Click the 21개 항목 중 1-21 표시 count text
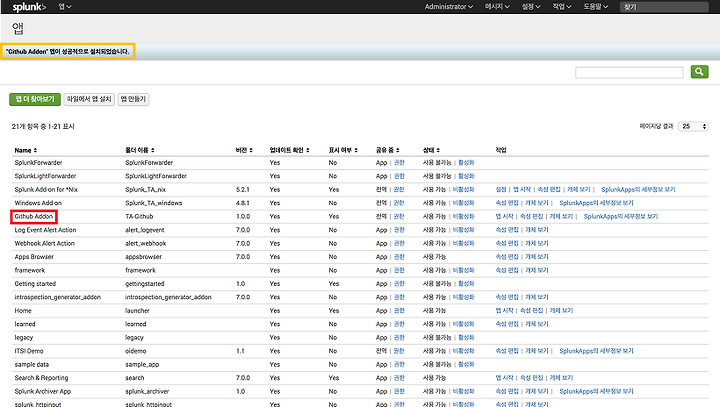Viewport: 720px width, 407px height. [x=43, y=126]
